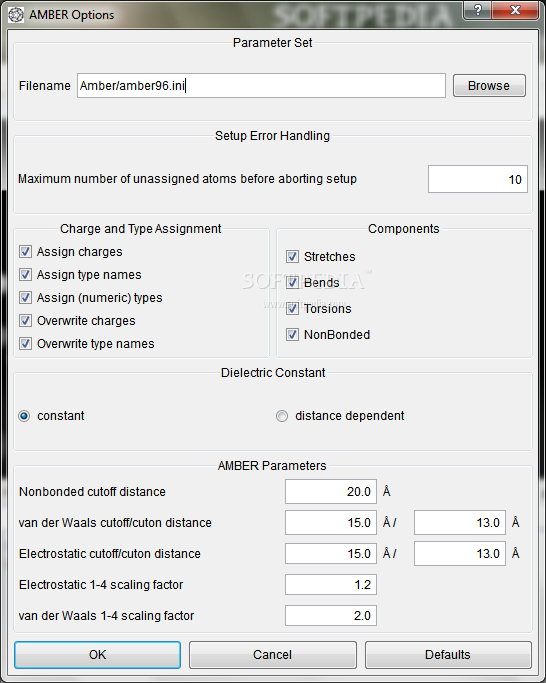
Task: Click the 'Dielectric Constant' group title
Action: pyautogui.click(x=273, y=373)
